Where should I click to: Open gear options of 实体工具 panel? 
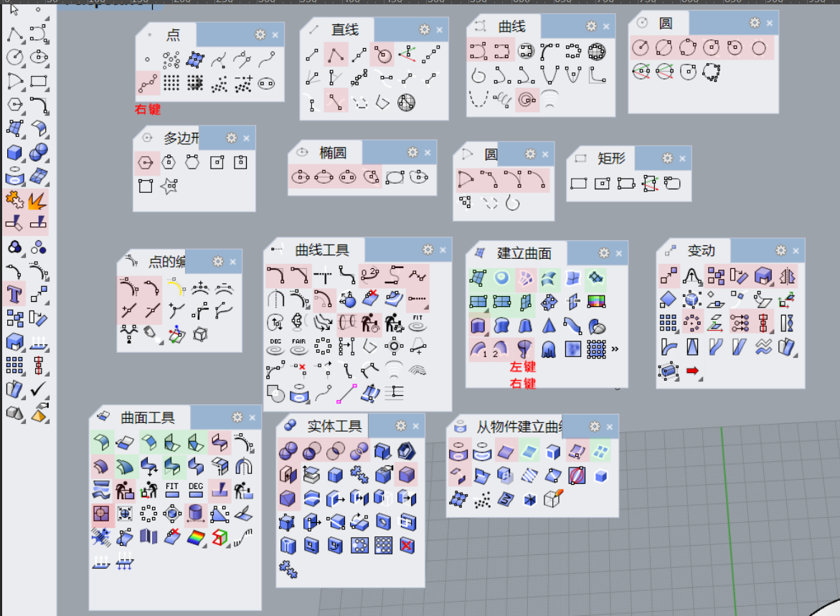pyautogui.click(x=401, y=426)
